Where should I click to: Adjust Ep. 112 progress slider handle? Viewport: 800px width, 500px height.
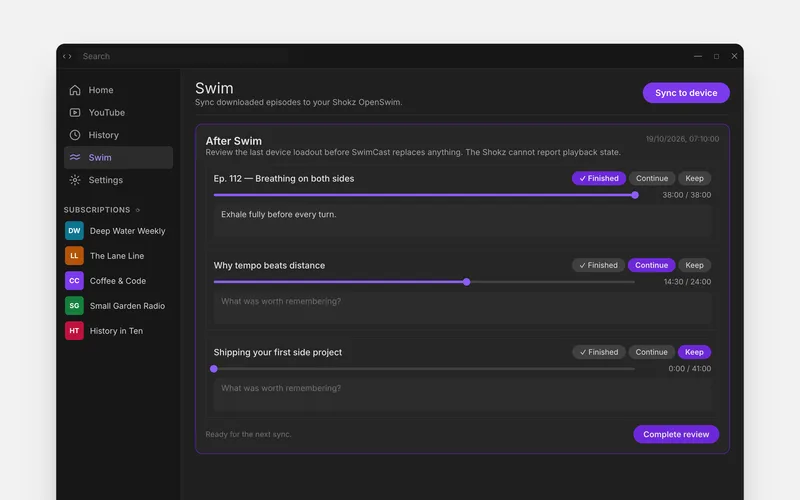(635, 195)
